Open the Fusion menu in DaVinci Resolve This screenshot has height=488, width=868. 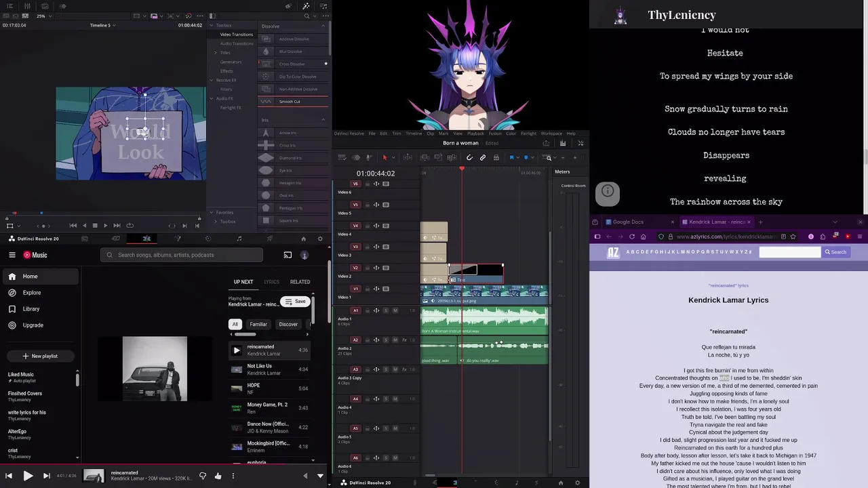tap(495, 134)
